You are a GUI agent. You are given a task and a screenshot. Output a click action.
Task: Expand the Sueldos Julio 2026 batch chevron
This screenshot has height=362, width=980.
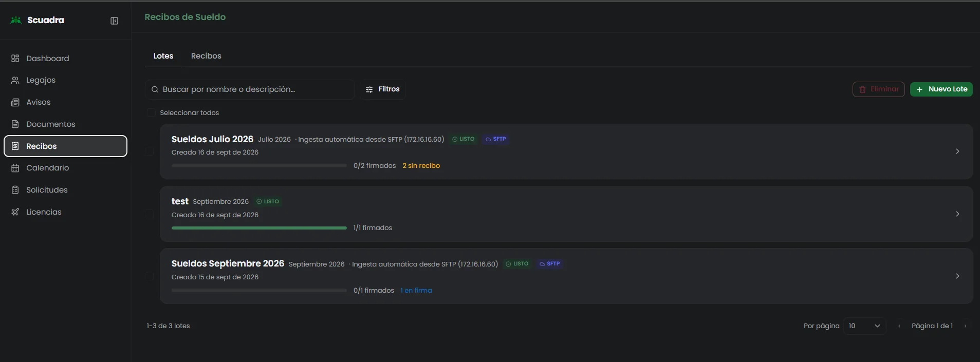pos(957,151)
